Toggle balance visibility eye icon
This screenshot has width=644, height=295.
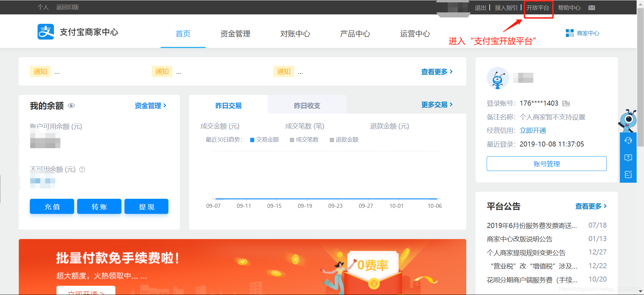pos(71,106)
